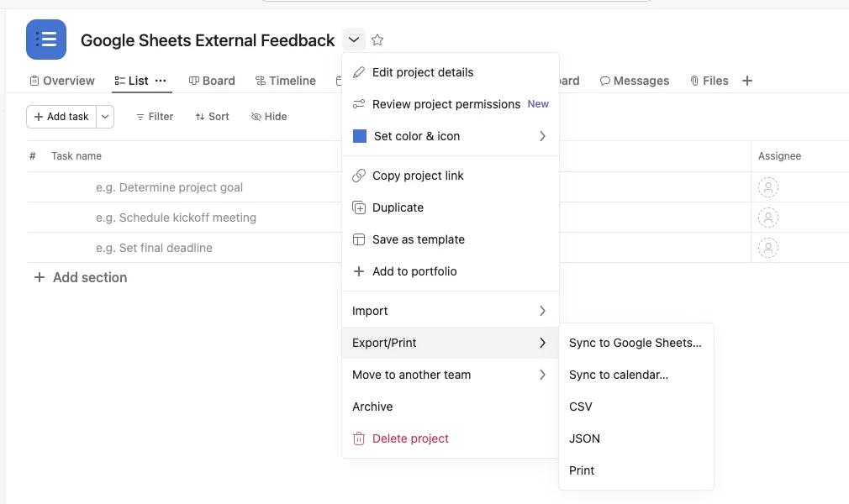Image resolution: width=849 pixels, height=504 pixels.
Task: Open Sort options
Action: [212, 117]
